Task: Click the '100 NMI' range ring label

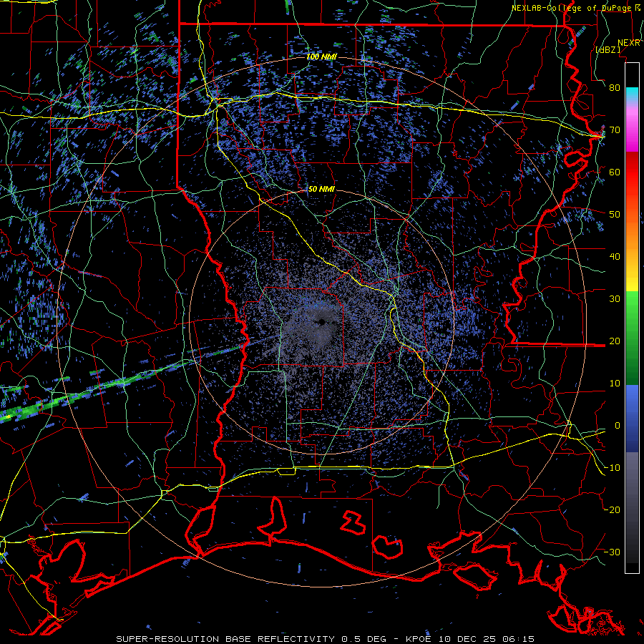Action: tap(321, 57)
